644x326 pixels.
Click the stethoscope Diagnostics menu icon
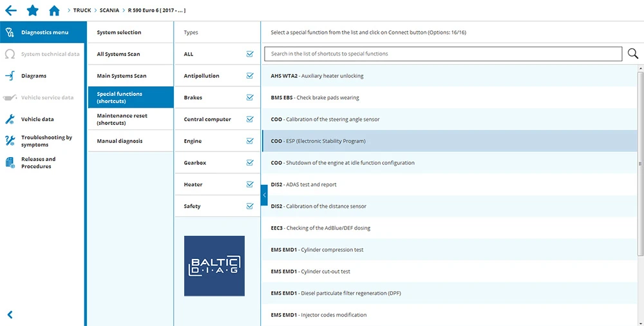tap(10, 32)
